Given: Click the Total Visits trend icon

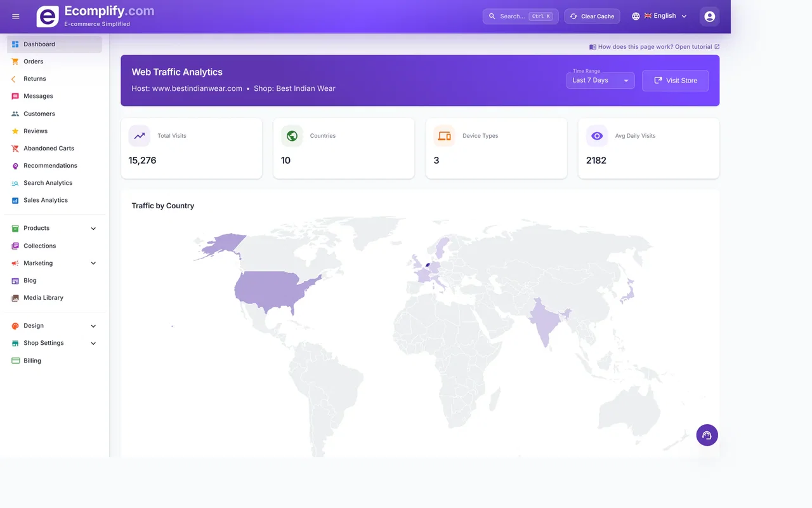Looking at the screenshot, I should [140, 136].
